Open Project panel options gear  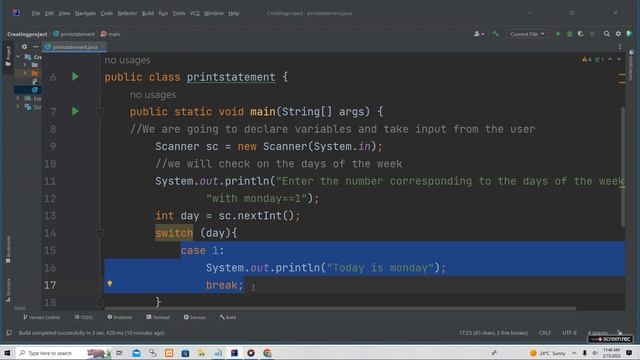point(24,47)
